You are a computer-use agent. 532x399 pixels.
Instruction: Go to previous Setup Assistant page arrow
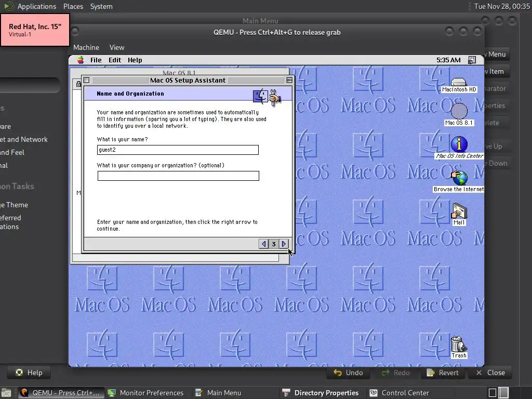263,244
